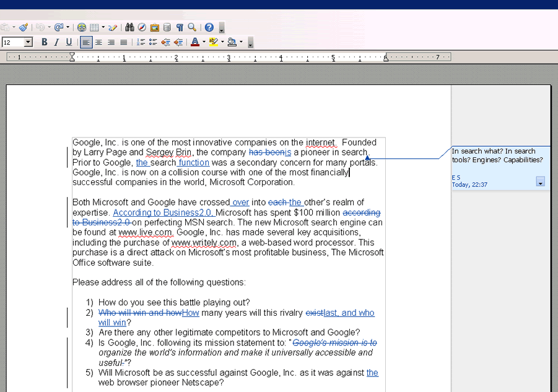Click the www.writely.com text
Viewport: 558px width, 392px height.
[x=204, y=243]
